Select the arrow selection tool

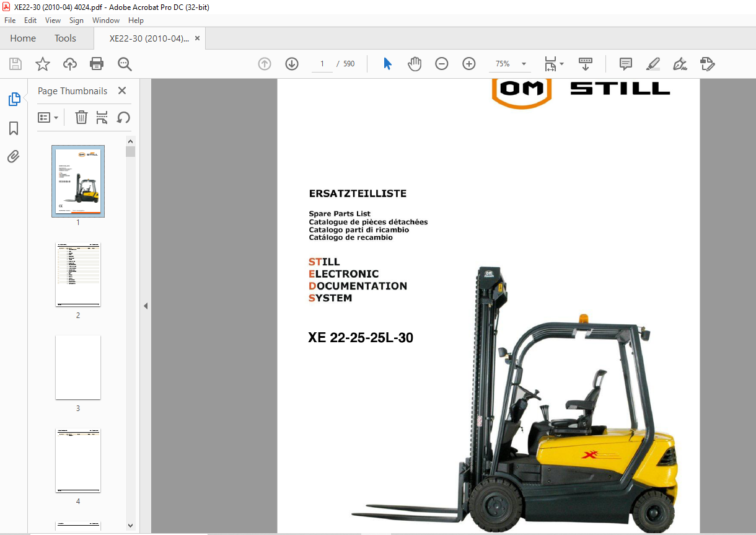pyautogui.click(x=388, y=64)
